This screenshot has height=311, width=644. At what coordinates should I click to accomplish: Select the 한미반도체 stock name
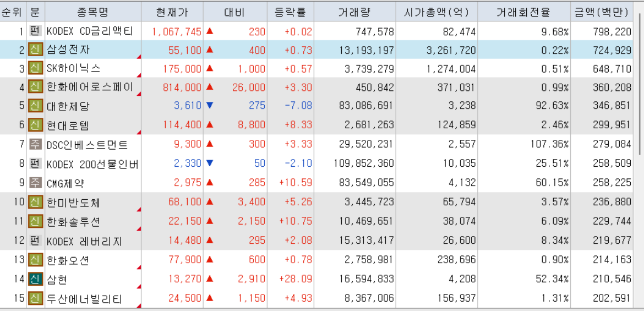click(74, 202)
